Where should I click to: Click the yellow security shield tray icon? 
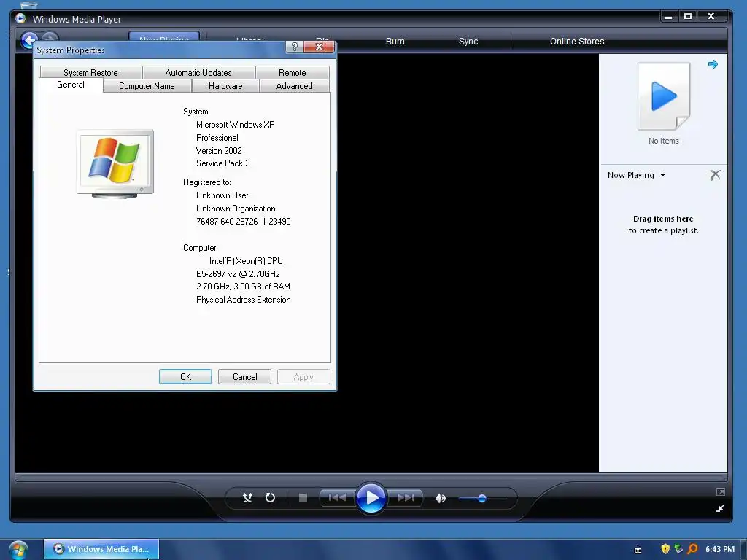click(665, 549)
